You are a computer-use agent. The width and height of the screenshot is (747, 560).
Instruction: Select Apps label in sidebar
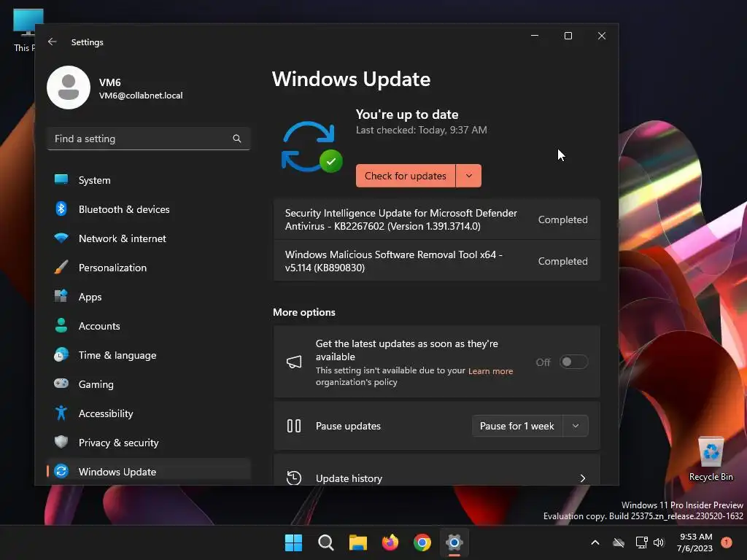tap(90, 297)
